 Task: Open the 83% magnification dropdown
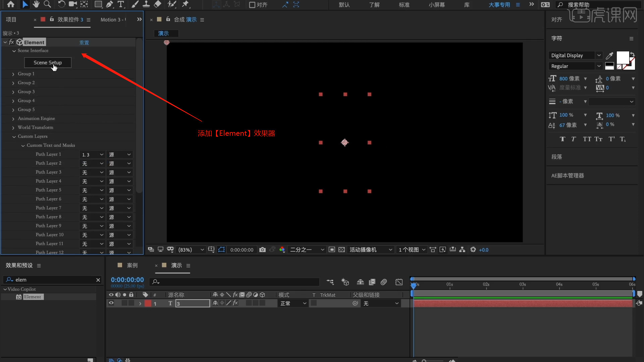191,250
